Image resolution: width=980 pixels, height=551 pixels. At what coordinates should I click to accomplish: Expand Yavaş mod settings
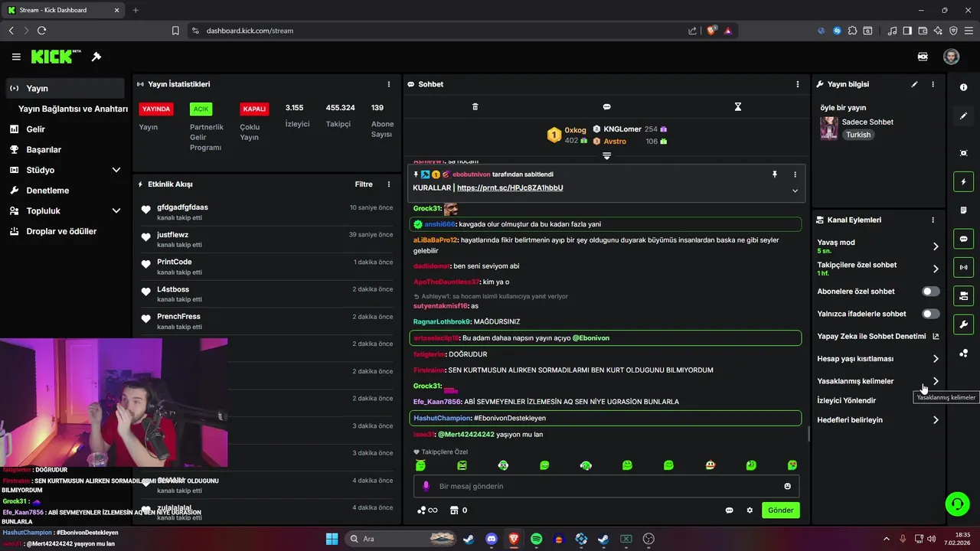click(x=935, y=246)
